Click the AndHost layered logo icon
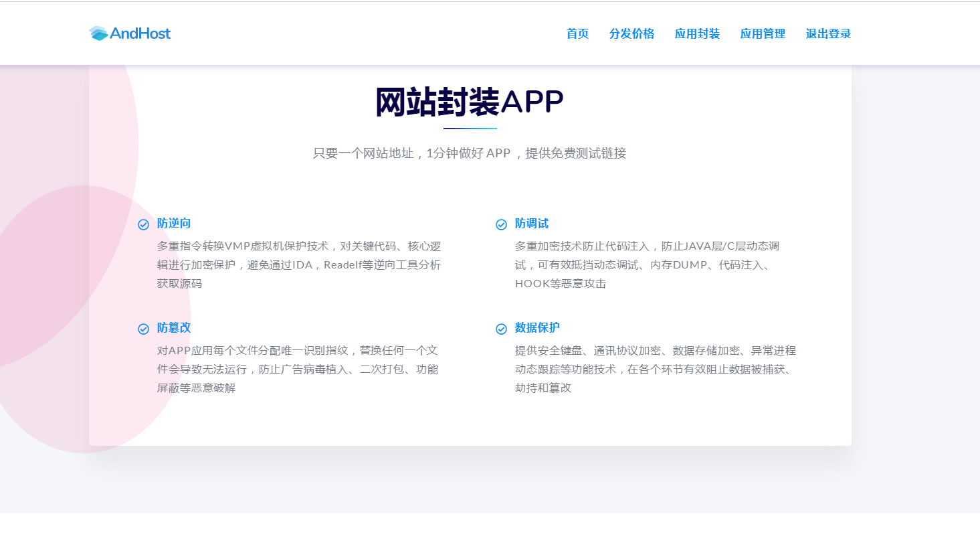Screen dimensions: 980x559 [98, 33]
